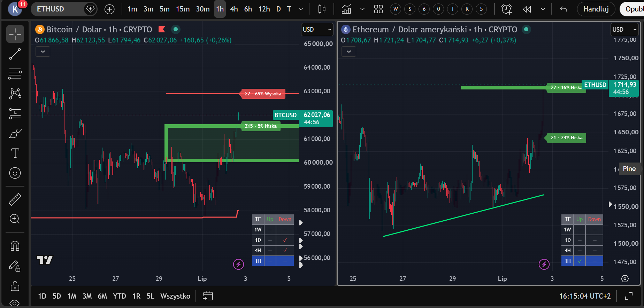This screenshot has height=308, width=644.
Task: Set range to YTD
Action: point(120,296)
